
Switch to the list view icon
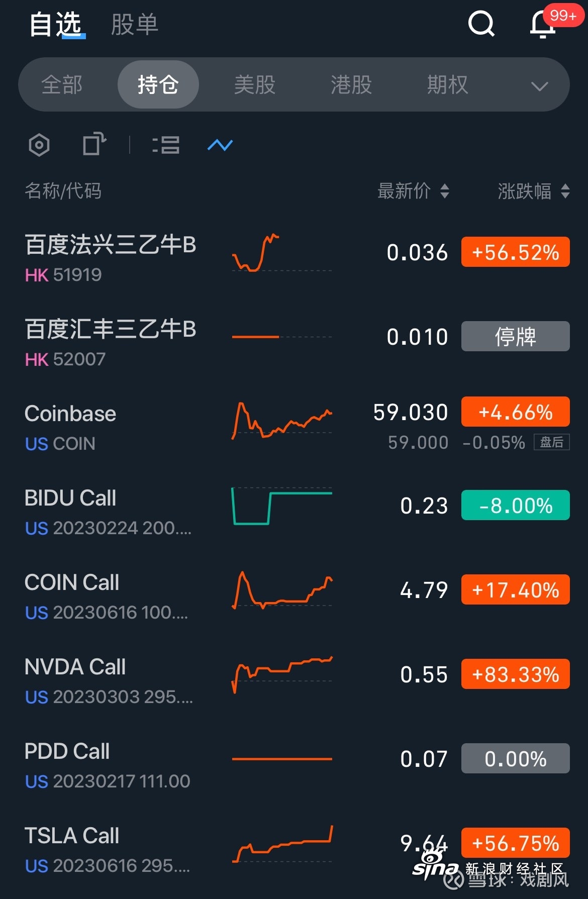tap(166, 145)
